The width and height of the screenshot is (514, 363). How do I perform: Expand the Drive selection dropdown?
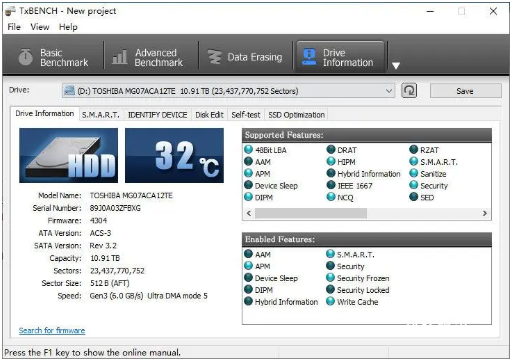[389, 91]
